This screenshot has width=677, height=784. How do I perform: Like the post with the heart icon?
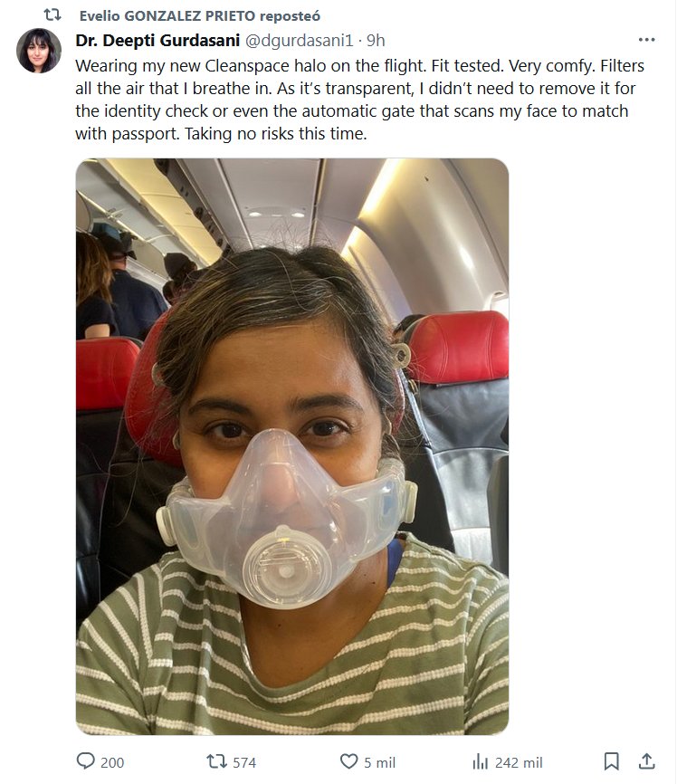click(348, 761)
